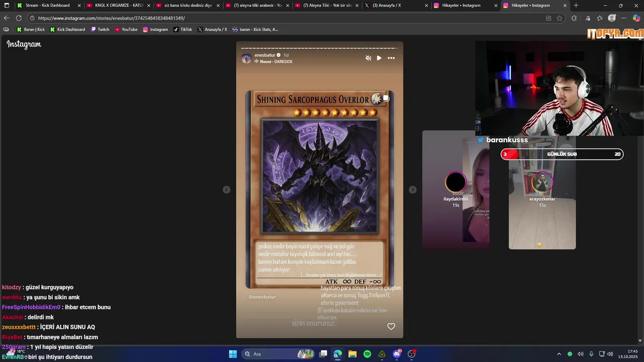Switch to Aleyna Tilki - Yok bir tab

pyautogui.click(x=327, y=6)
